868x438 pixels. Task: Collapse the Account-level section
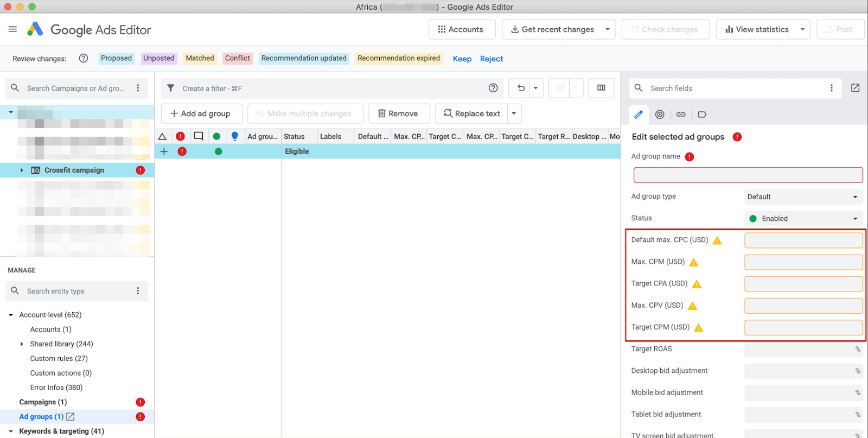pos(11,315)
